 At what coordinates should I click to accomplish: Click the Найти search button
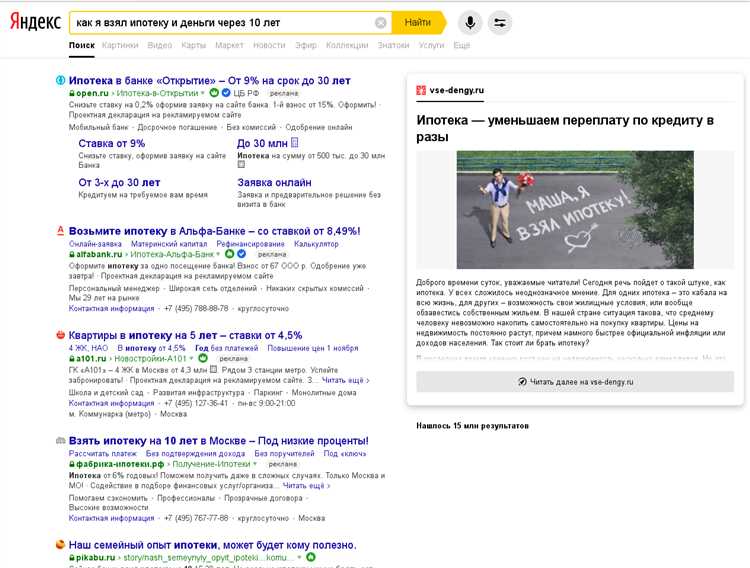coord(418,22)
